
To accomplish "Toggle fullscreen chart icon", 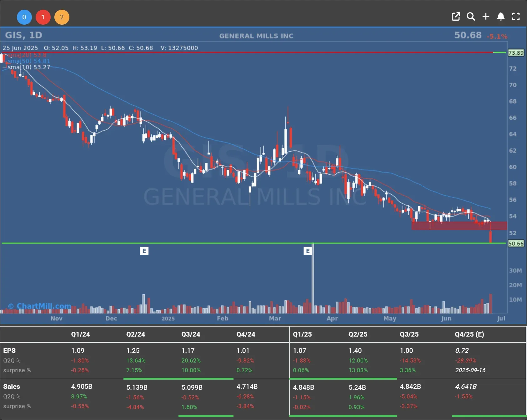I will (516, 17).
